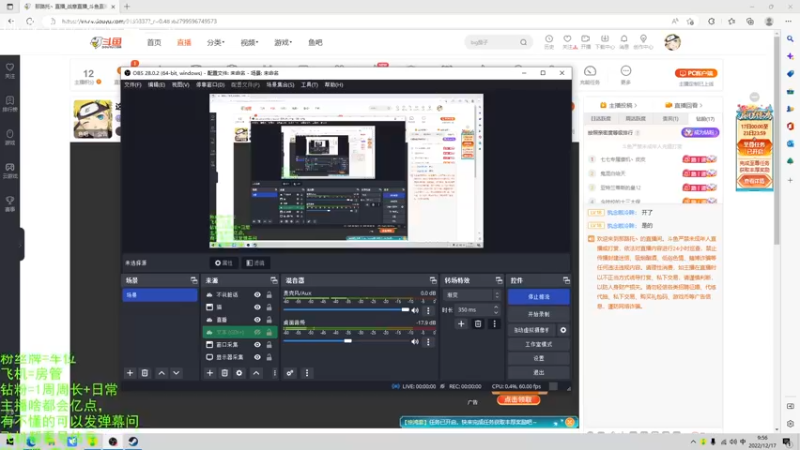800x450 pixels.
Task: Click OBS 退出 exit button
Action: point(538,372)
